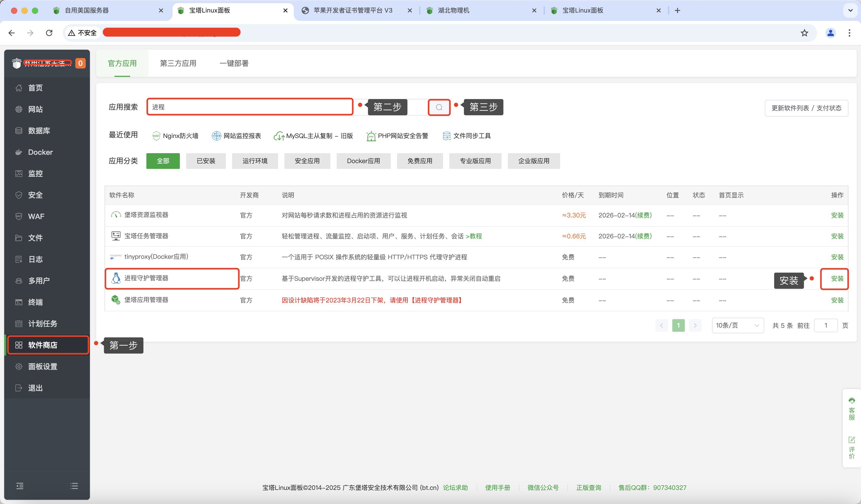The image size is (861, 504).
Task: Open new browser tab with plus
Action: click(678, 11)
